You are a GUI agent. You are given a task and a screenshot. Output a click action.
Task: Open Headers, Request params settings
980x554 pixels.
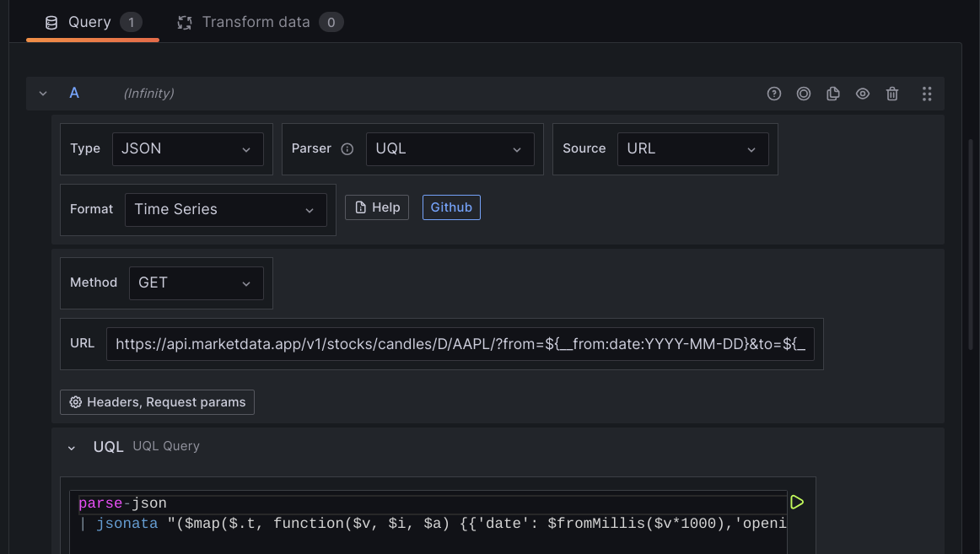[x=157, y=402]
